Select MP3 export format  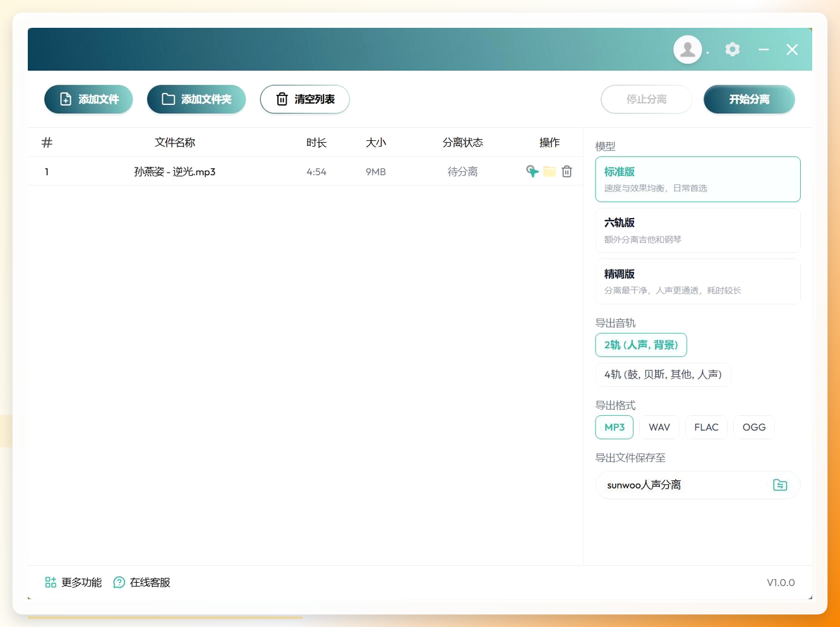(615, 427)
